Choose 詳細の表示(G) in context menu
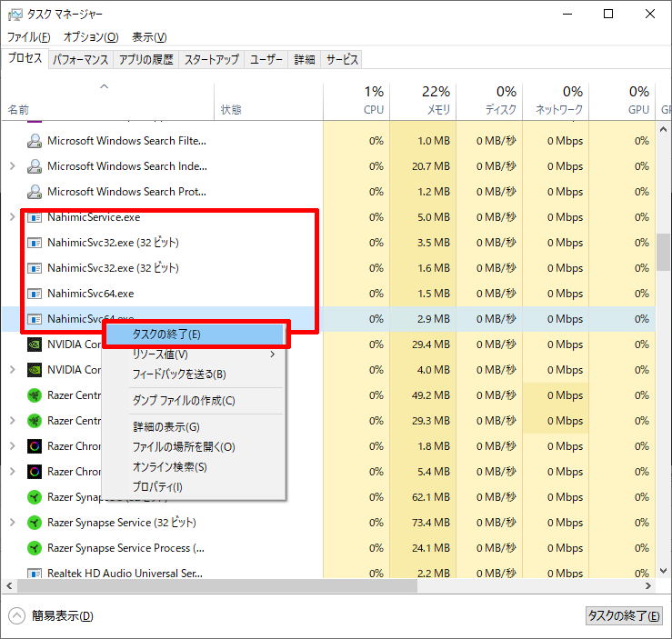Image resolution: width=672 pixels, height=639 pixels. point(195,427)
